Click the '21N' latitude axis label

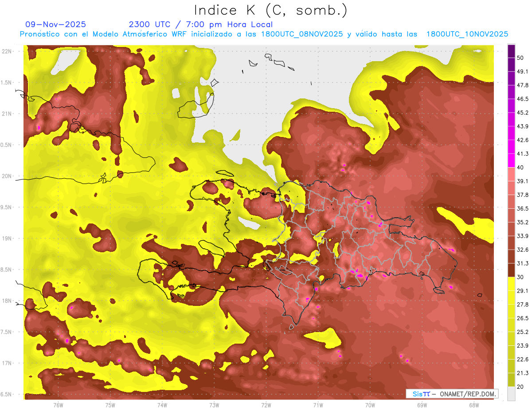coord(7,114)
